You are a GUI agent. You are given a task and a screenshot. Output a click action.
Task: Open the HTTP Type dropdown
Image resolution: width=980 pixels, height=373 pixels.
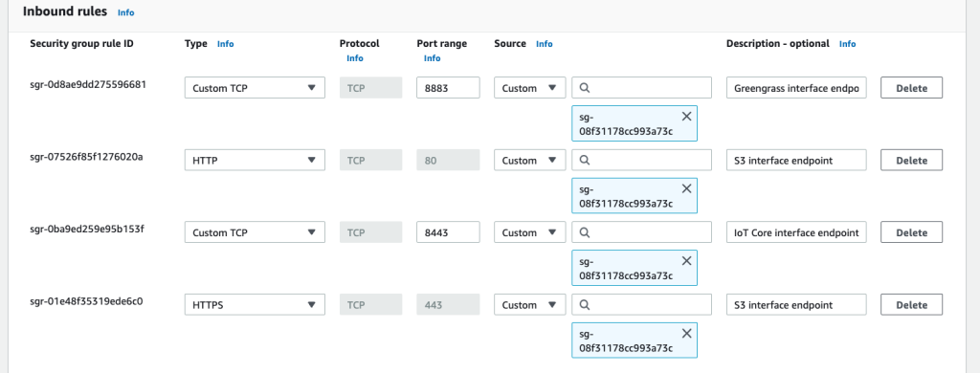click(255, 160)
